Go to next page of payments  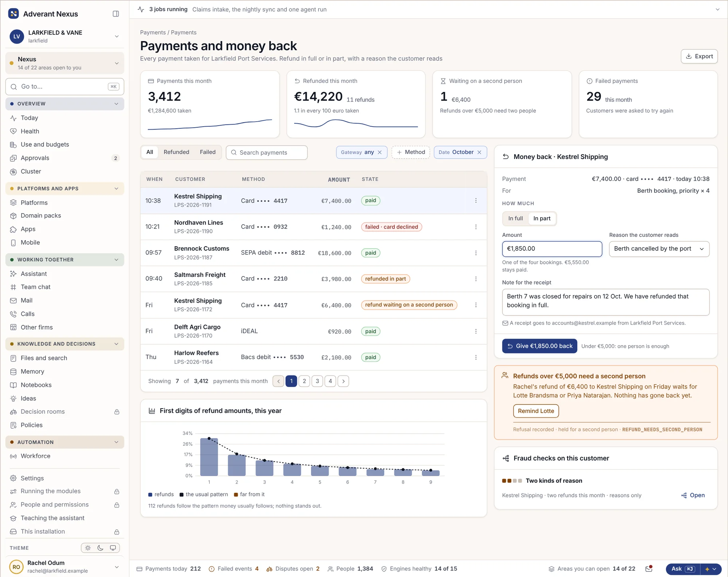[343, 381]
